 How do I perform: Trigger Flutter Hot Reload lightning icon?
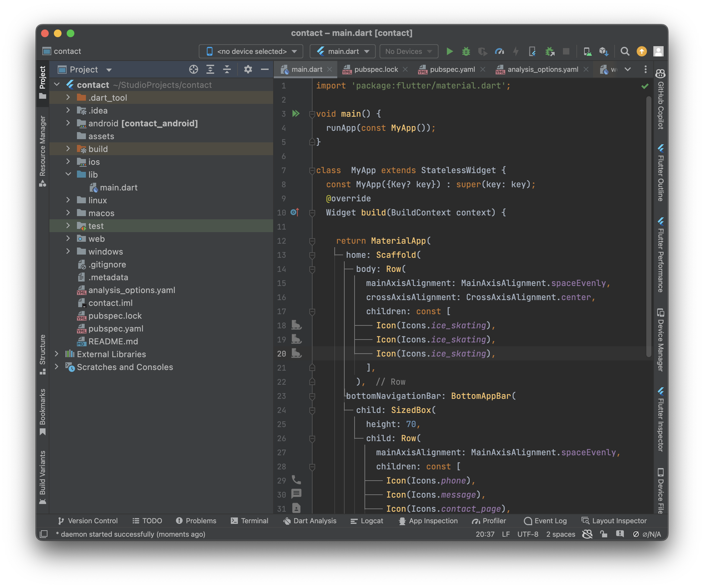(516, 51)
